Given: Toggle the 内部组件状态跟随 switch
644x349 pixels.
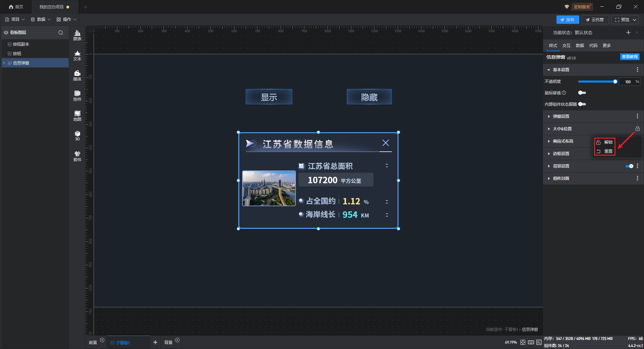Looking at the screenshot, I should 582,104.
